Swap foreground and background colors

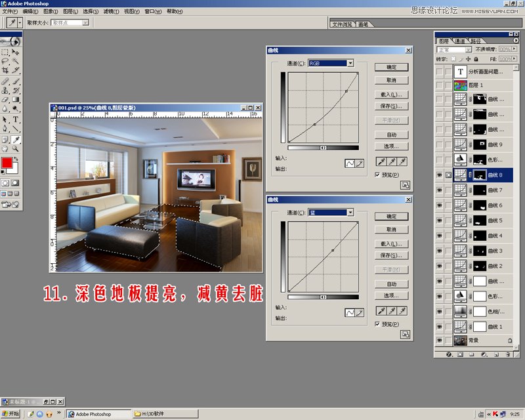click(16, 158)
